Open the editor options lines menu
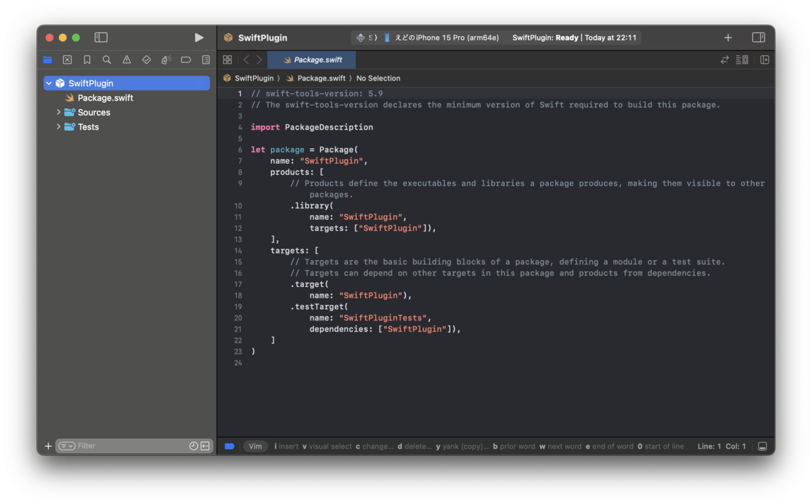The height and width of the screenshot is (504, 812). click(742, 60)
